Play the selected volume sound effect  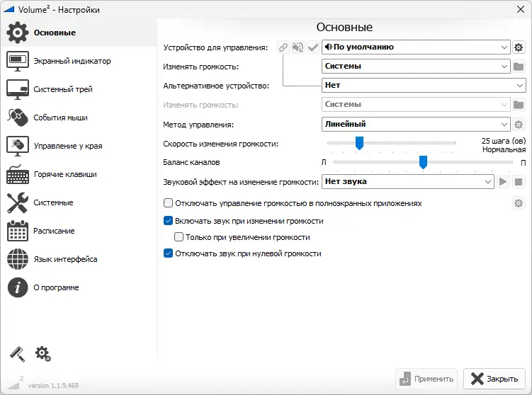coord(503,182)
